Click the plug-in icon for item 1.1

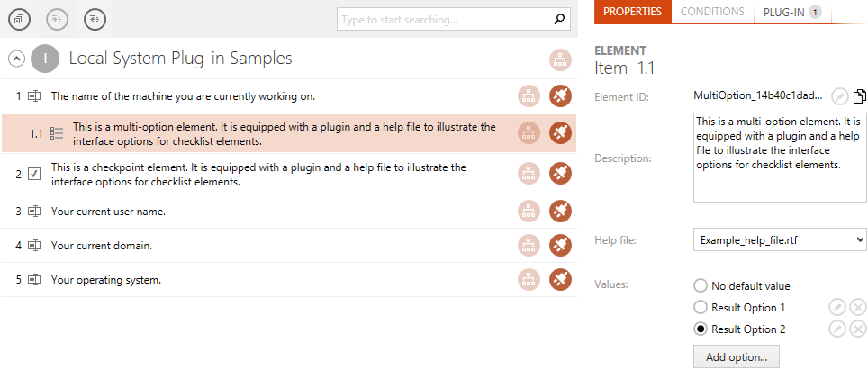pyautogui.click(x=560, y=133)
